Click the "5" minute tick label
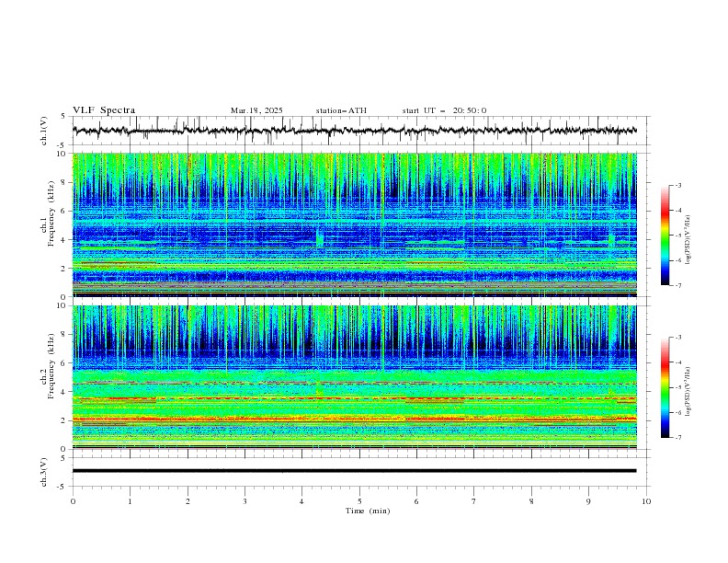Image resolution: width=728 pixels, height=563 pixels. 359,501
